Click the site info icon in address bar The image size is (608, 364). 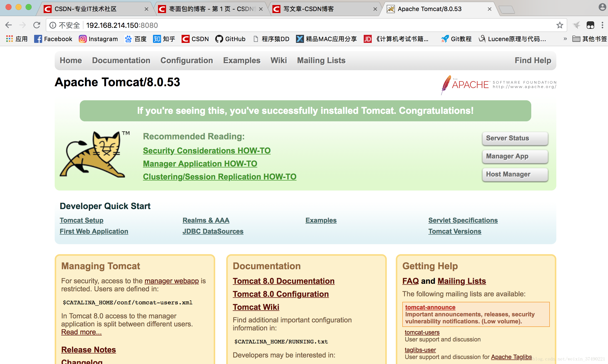(x=53, y=25)
